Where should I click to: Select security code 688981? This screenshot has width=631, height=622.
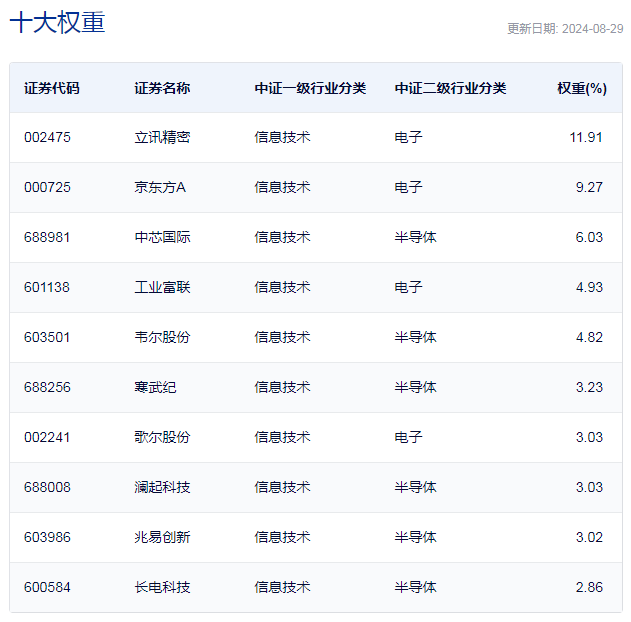point(47,237)
